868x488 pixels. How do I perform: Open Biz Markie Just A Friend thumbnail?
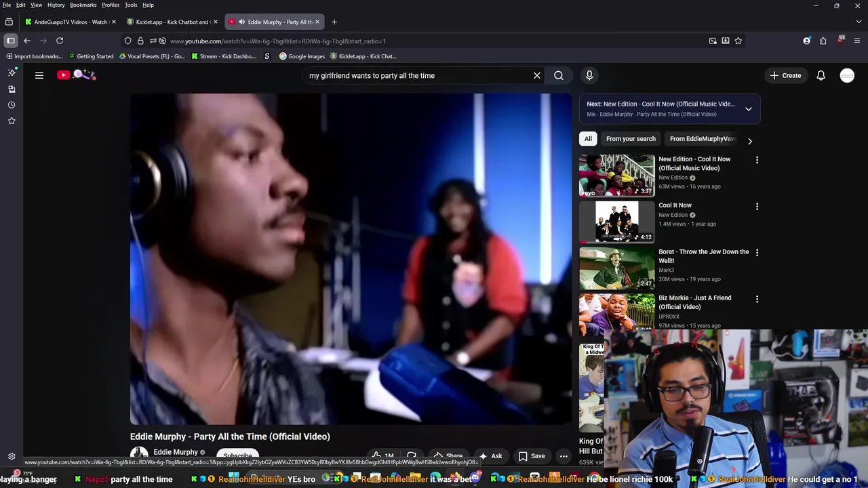point(617,314)
